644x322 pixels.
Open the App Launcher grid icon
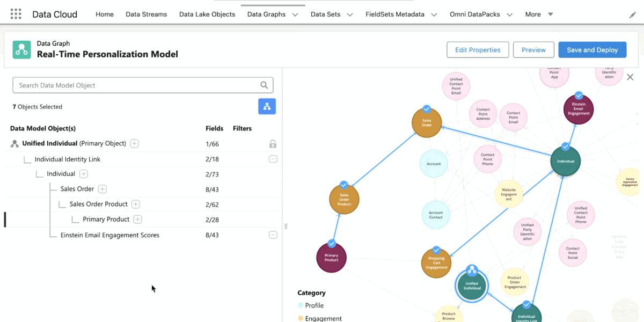(x=16, y=14)
